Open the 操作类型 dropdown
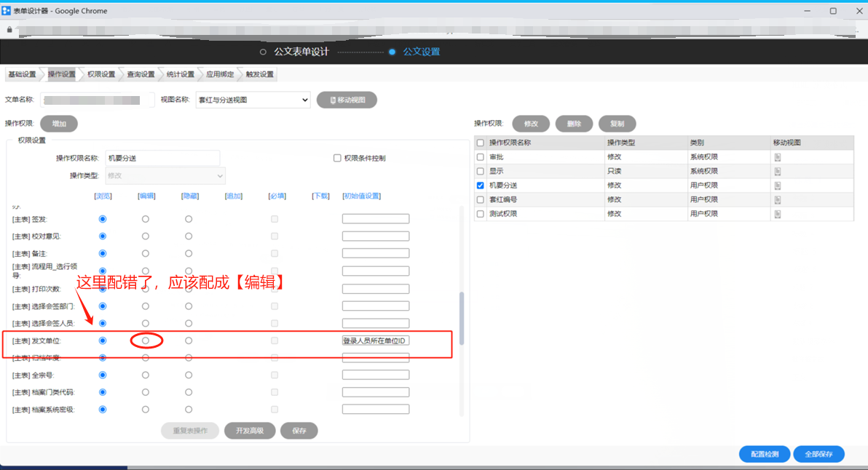The image size is (868, 470). 165,176
